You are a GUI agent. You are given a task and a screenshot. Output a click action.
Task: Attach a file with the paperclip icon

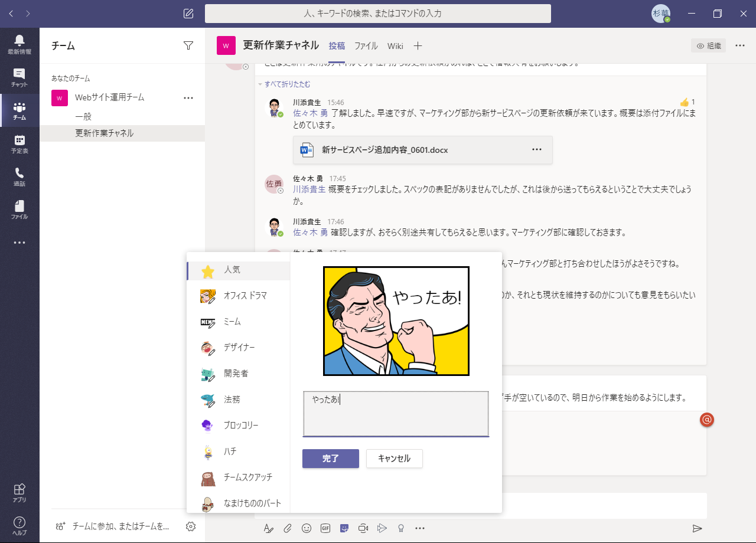pyautogui.click(x=288, y=528)
